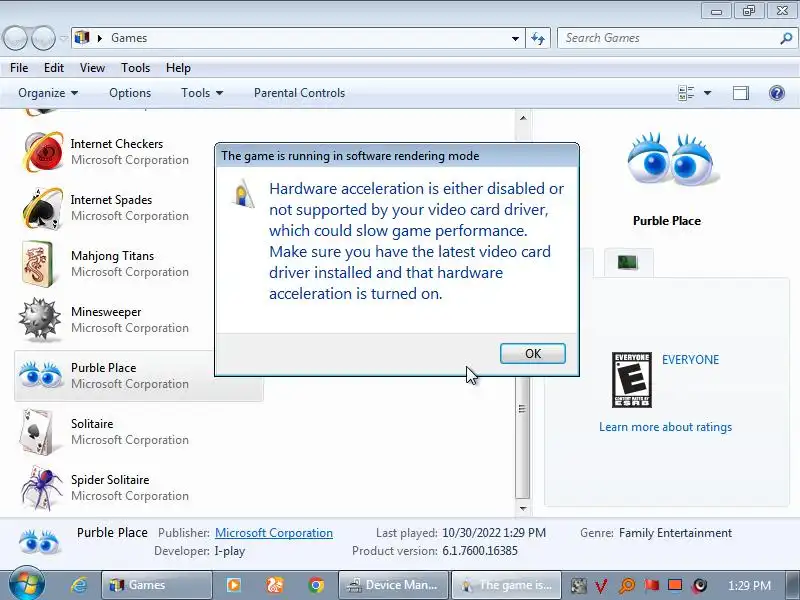Open Windows Media Player from taskbar

[x=234, y=585]
